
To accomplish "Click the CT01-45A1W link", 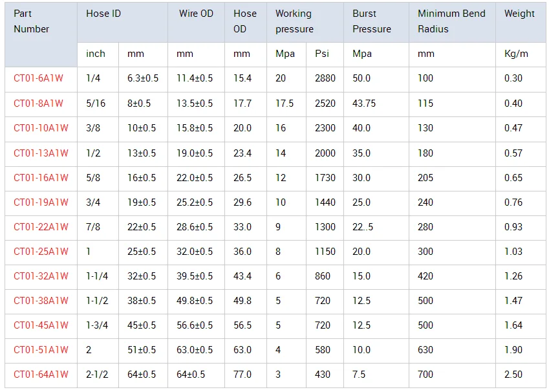I will point(41,325).
